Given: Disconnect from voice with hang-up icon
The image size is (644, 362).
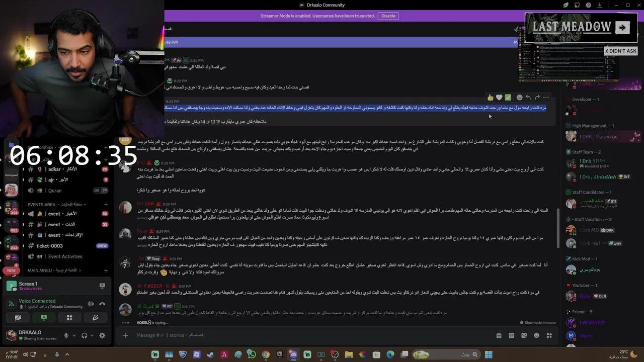Looking at the screenshot, I should click(x=102, y=304).
